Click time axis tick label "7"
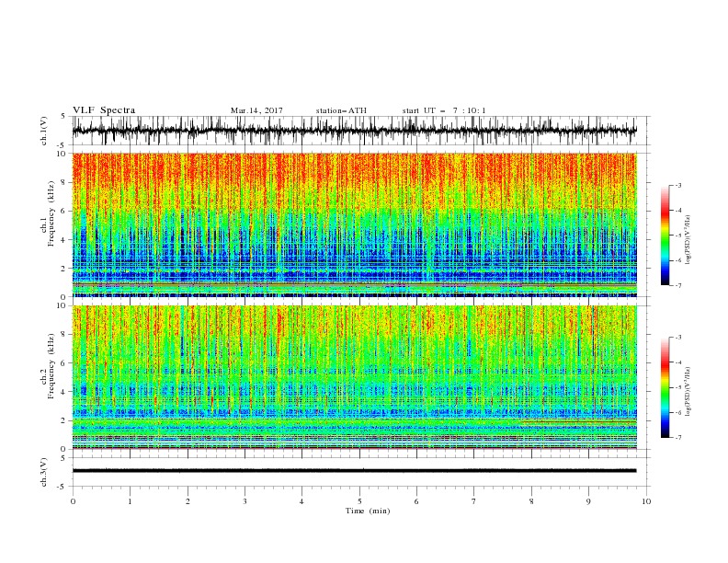Screen dimensions: 728x563 coord(474,501)
